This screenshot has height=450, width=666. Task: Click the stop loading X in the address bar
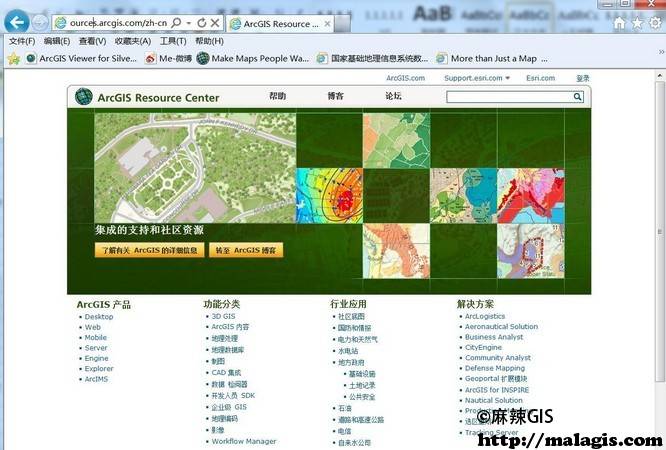pos(215,23)
